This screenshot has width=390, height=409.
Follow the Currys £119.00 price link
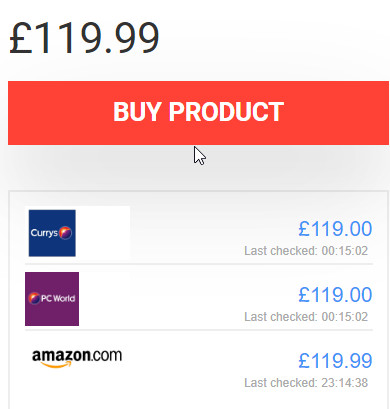[x=335, y=229]
